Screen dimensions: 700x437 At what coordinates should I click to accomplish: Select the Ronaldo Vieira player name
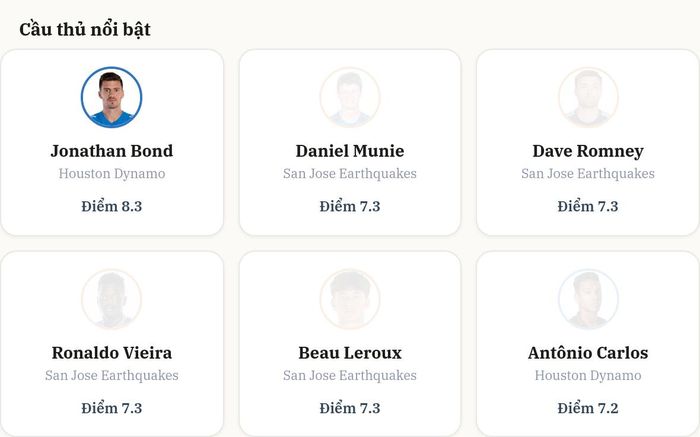[x=112, y=353]
